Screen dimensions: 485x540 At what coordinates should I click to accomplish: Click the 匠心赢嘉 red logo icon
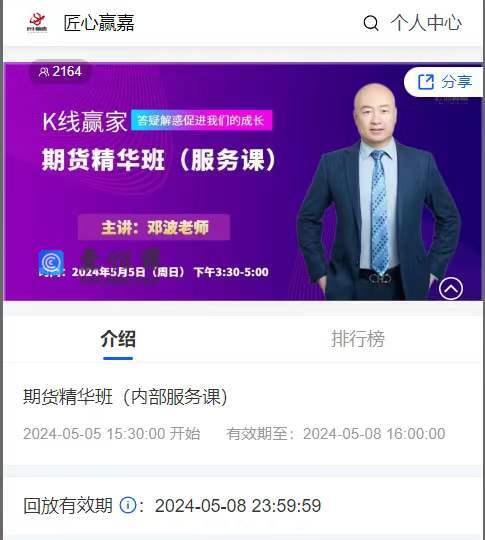coord(37,22)
